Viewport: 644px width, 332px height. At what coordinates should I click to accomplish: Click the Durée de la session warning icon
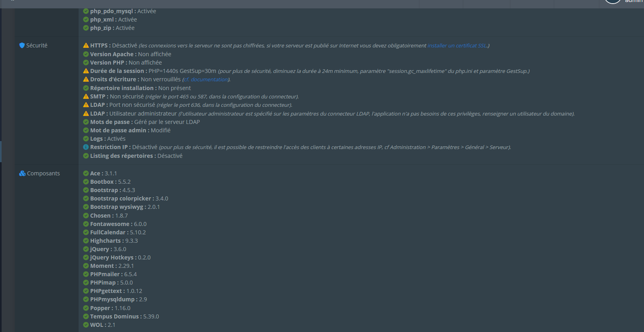coord(86,71)
